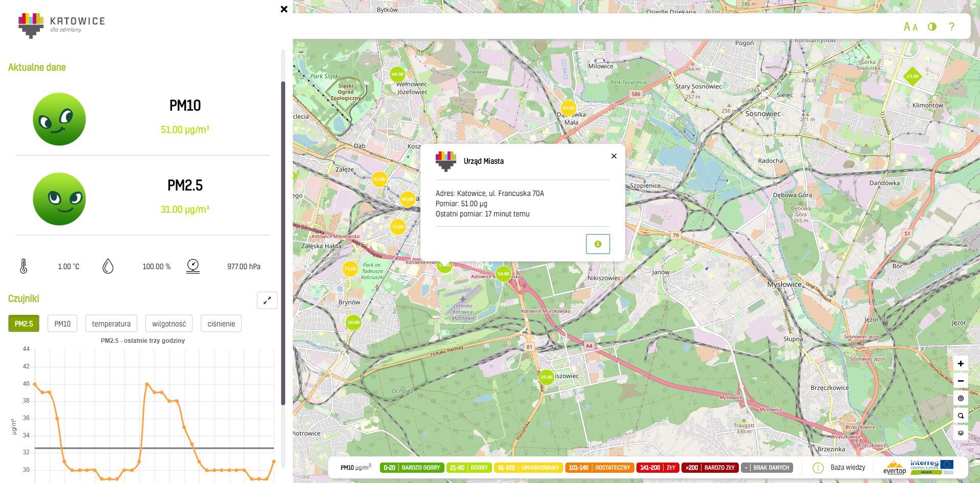
Task: Toggle high contrast mode
Action: point(932,27)
